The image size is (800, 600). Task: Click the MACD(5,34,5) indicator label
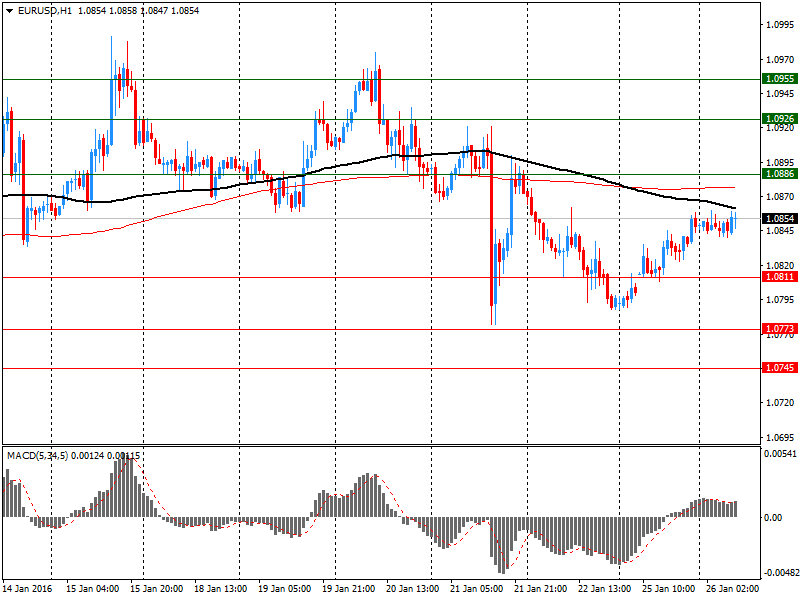(x=37, y=455)
